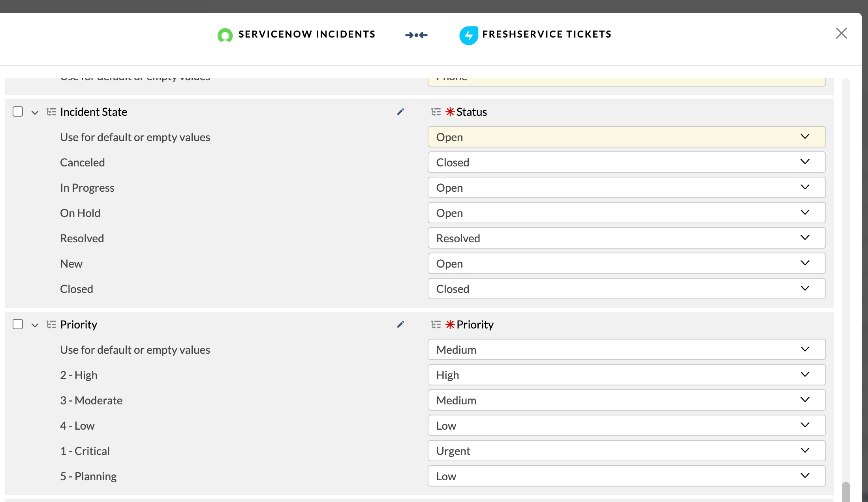
Task: Click the 5 - Planning value label
Action: (88, 476)
